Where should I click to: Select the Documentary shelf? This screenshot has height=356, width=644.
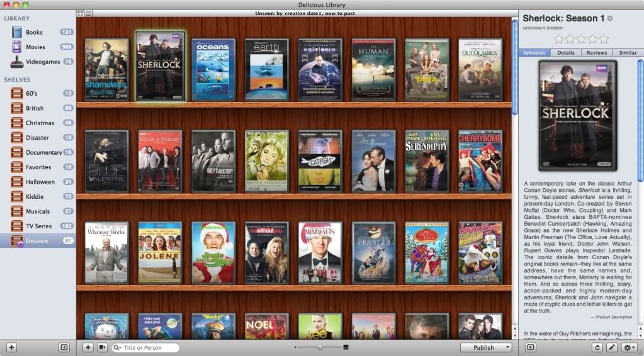pos(38,152)
